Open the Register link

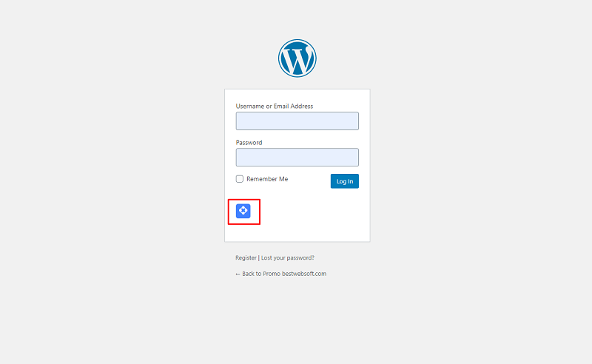246,257
